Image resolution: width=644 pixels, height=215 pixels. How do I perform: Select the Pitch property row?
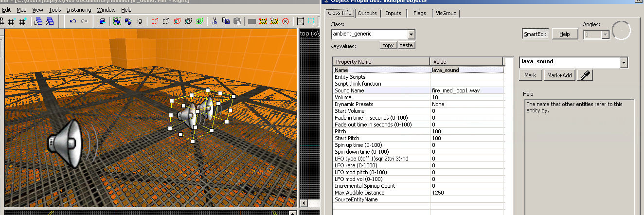click(x=418, y=131)
